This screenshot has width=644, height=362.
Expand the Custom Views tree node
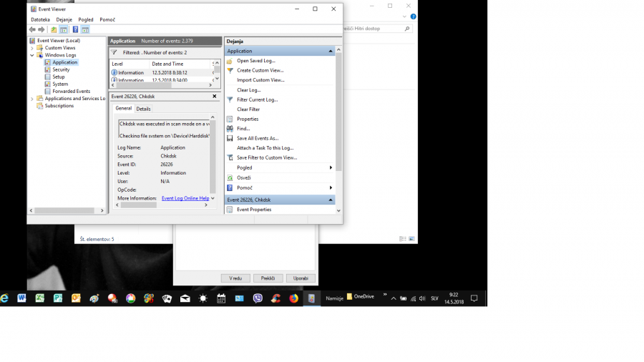[x=32, y=48]
